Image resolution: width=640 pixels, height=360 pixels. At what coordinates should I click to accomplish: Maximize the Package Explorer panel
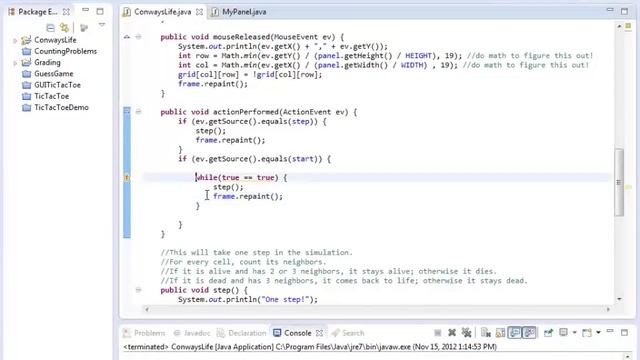[x=100, y=11]
